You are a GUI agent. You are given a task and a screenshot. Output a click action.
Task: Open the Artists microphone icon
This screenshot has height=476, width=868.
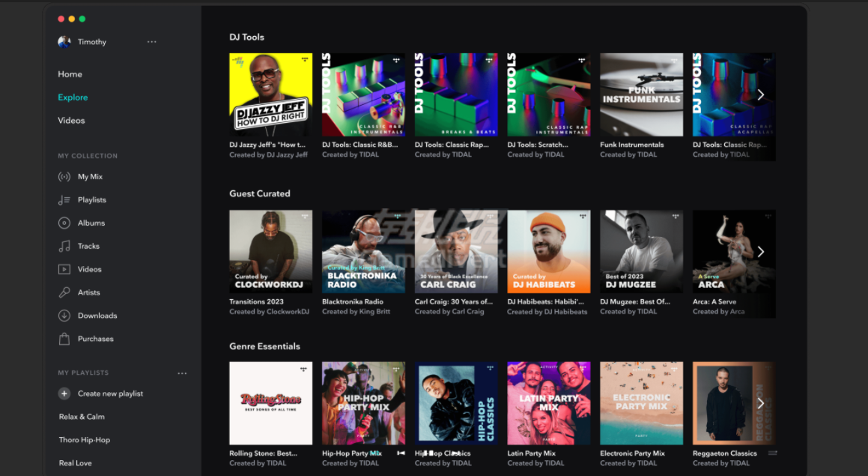point(64,292)
